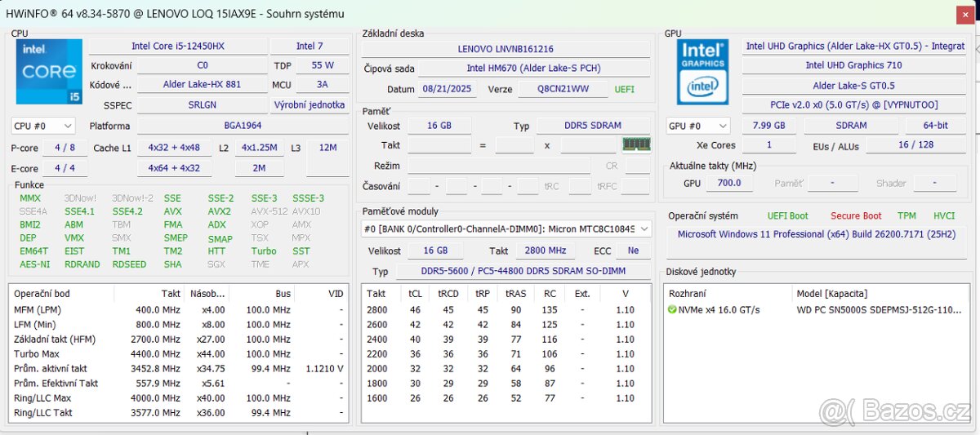Click the Výrobní jednotka button
This screenshot has height=435, width=980.
(x=309, y=105)
